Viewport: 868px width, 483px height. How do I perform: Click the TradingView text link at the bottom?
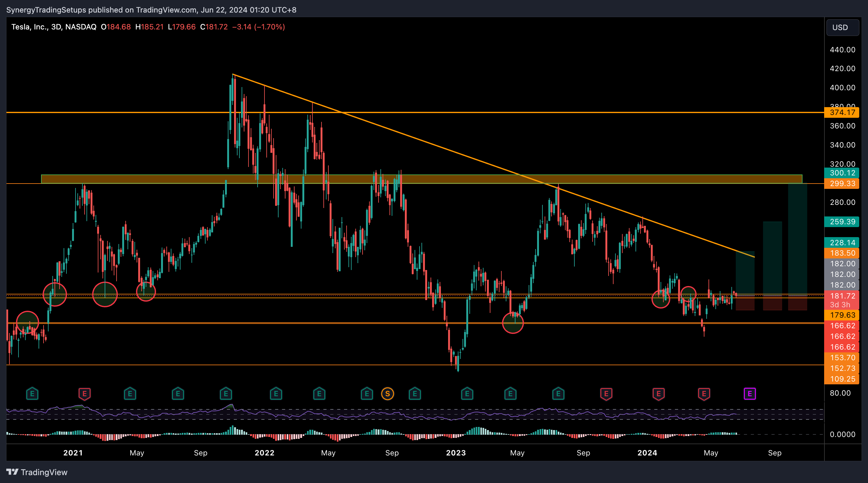[44, 472]
